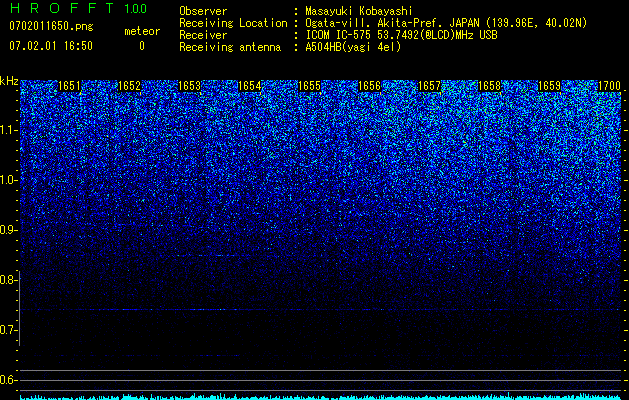Click the kHz axis unit label

[x=9, y=81]
